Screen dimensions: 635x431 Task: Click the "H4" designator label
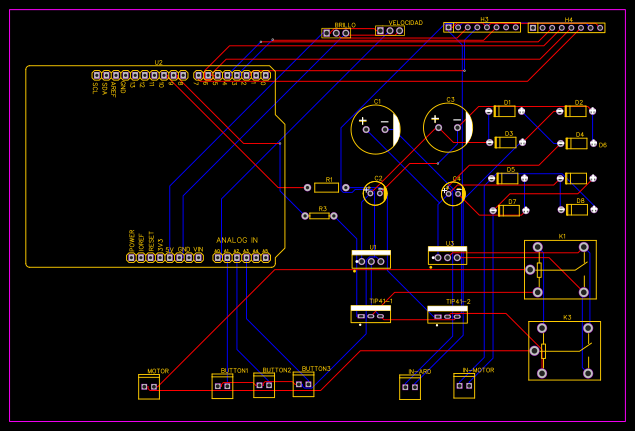click(569, 19)
